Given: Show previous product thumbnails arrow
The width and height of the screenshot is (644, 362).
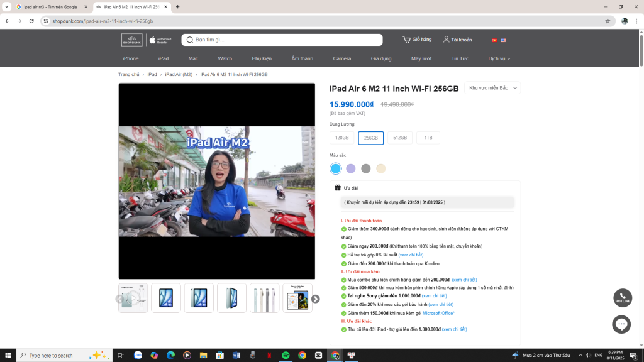Looking at the screenshot, I should tap(119, 299).
